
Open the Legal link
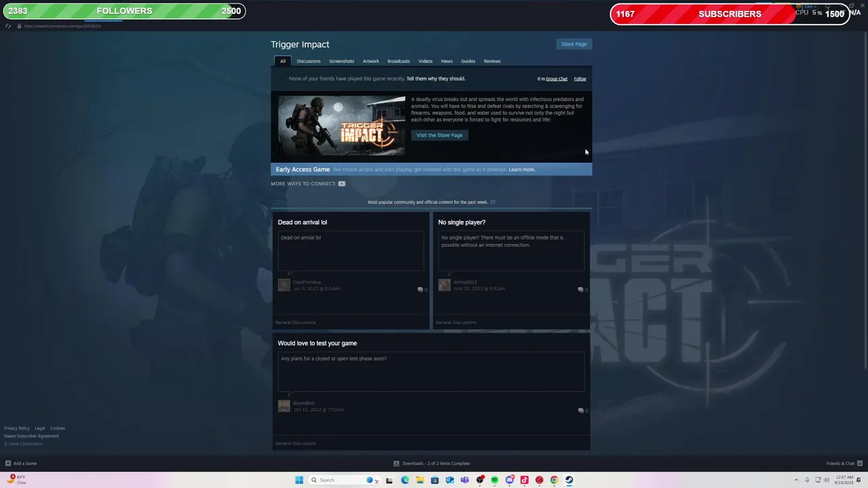coord(40,428)
